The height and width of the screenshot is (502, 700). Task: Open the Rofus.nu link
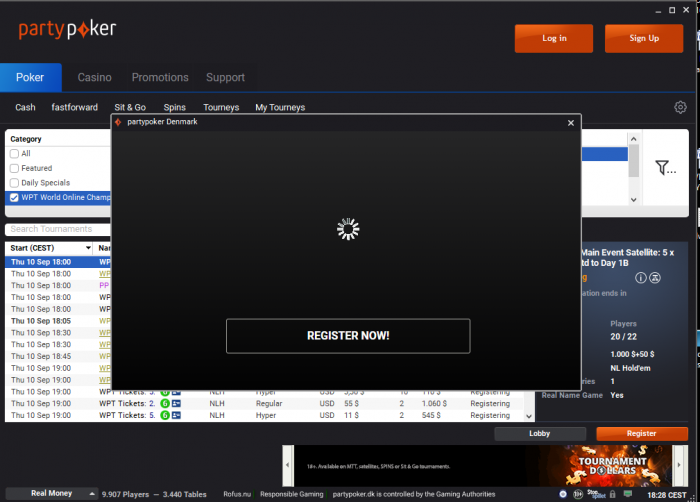(x=237, y=494)
